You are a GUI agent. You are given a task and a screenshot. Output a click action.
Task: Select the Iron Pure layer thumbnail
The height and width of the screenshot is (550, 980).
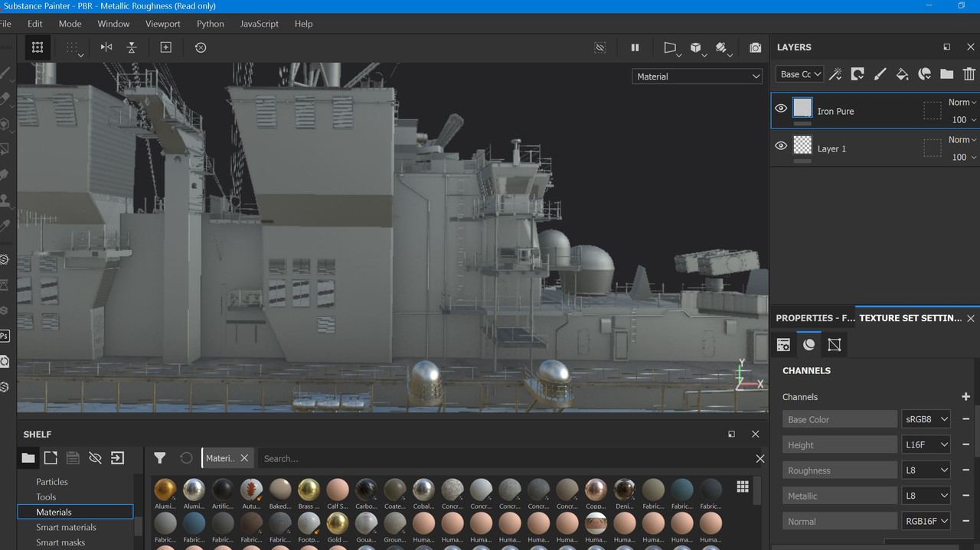802,107
